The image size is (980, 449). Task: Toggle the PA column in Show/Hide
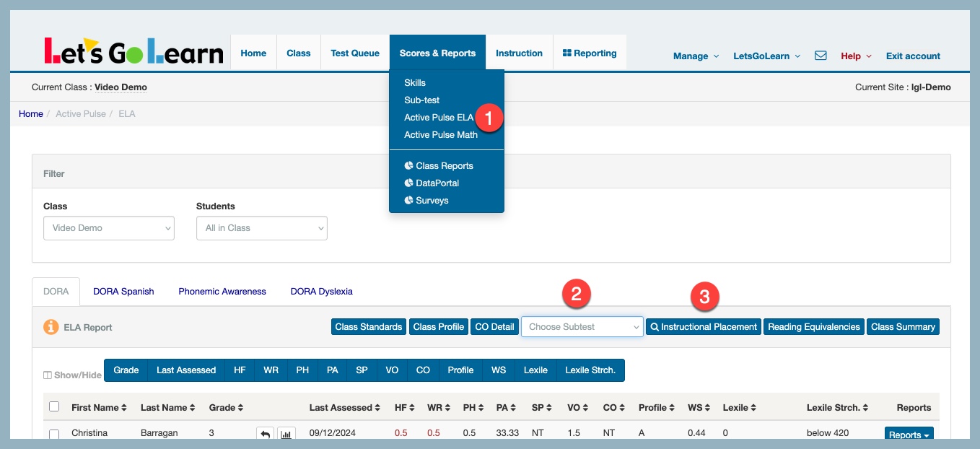332,370
